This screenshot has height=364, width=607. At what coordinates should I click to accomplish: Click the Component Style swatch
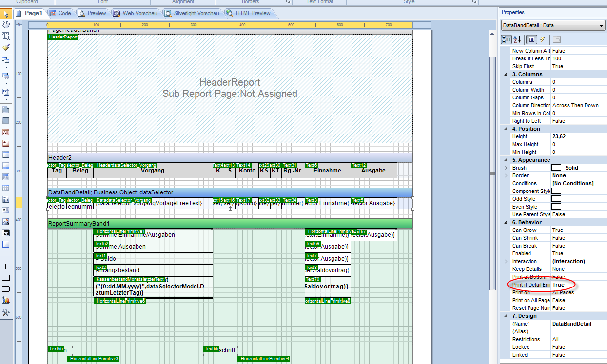tap(556, 191)
